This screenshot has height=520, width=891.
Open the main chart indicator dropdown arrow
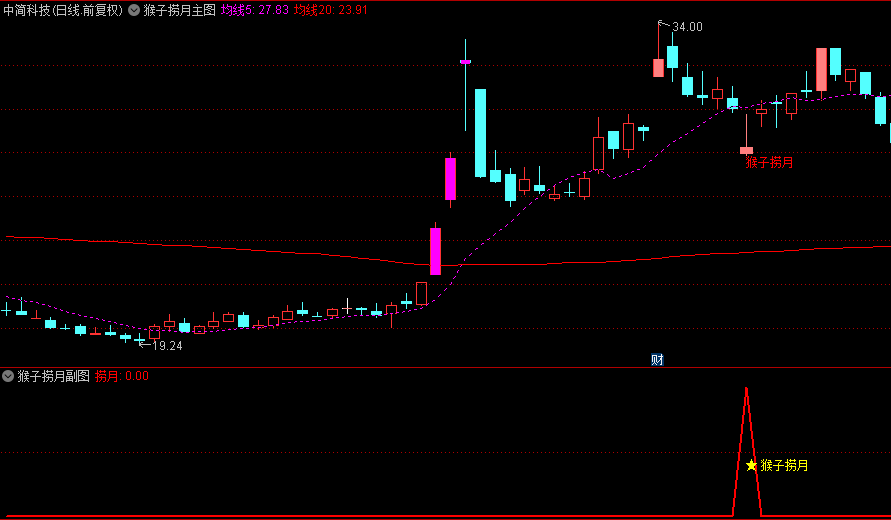coord(134,10)
